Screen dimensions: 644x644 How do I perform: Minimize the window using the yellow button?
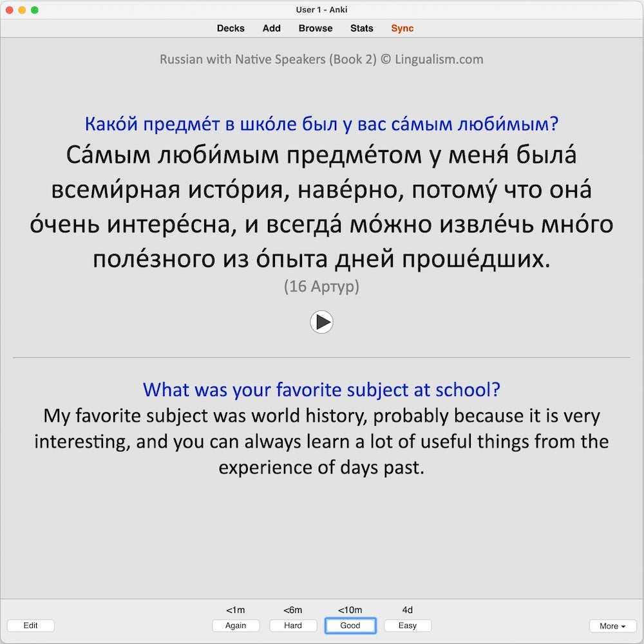22,10
